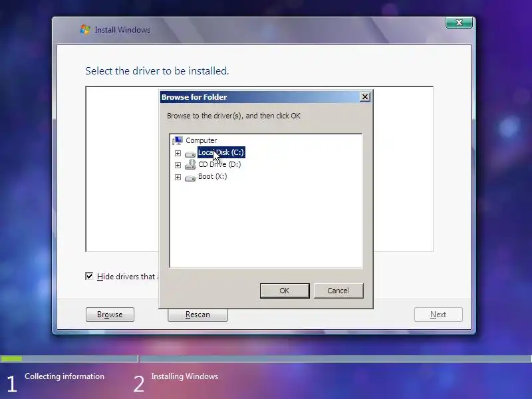The height and width of the screenshot is (399, 532).
Task: Click the Local Disk C drive icon
Action: coord(190,154)
